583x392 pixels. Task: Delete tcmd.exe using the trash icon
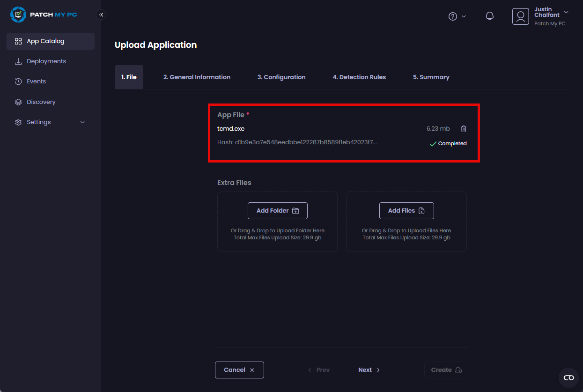coord(464,129)
